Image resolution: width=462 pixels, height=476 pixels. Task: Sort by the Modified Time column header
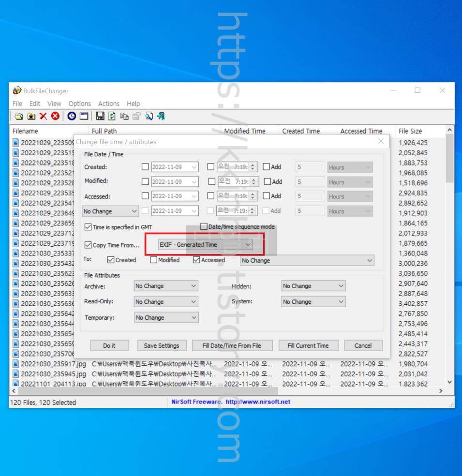[250, 131]
